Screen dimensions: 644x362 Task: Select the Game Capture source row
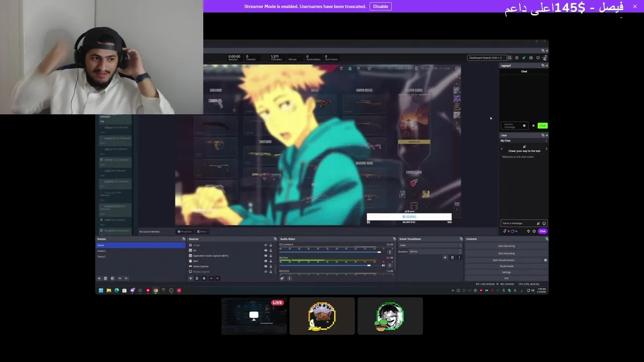(x=231, y=266)
